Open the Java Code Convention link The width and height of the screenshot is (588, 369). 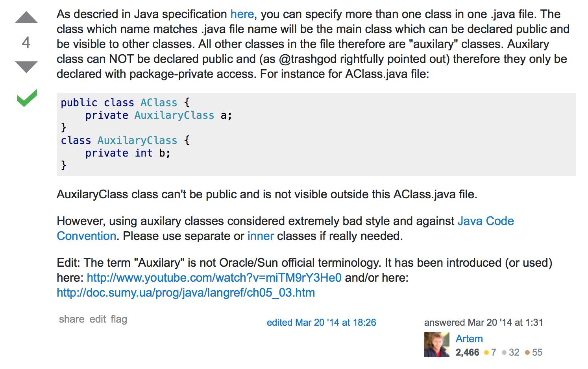[285, 229]
